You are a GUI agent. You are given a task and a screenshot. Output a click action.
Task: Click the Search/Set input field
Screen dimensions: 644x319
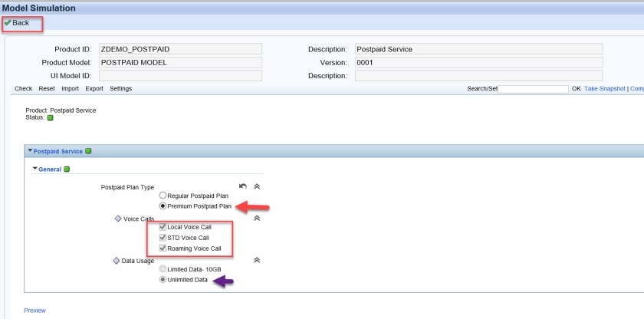533,89
